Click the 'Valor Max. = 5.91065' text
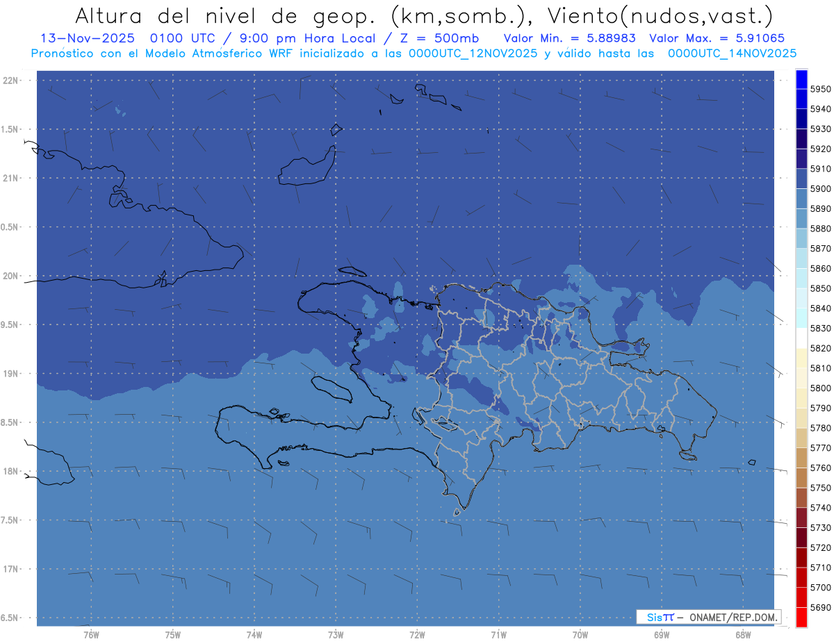The image size is (834, 644). tap(717, 39)
